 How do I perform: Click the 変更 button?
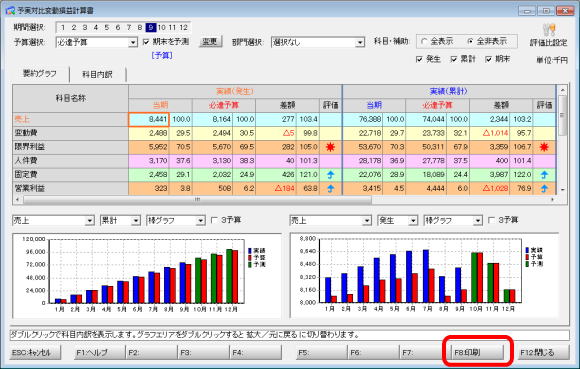pos(210,42)
